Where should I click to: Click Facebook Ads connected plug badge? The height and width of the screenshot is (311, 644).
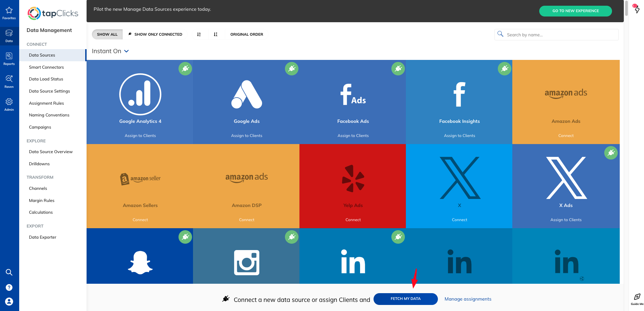click(398, 69)
